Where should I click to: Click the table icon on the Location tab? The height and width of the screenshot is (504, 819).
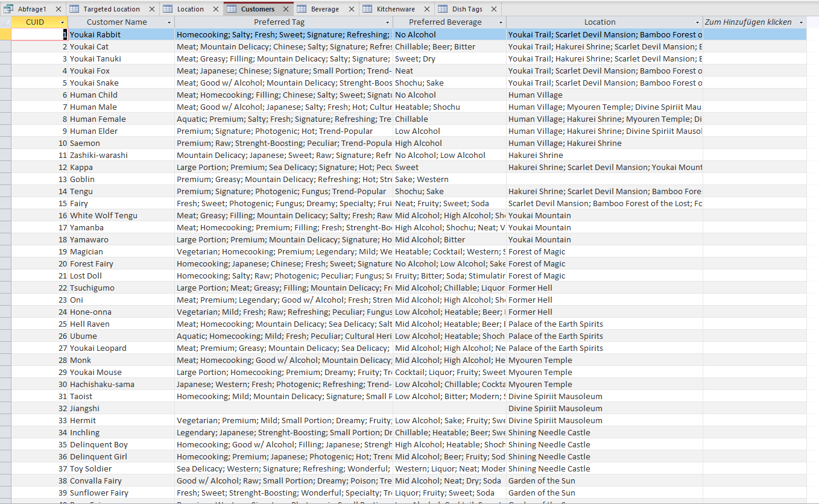[168, 9]
